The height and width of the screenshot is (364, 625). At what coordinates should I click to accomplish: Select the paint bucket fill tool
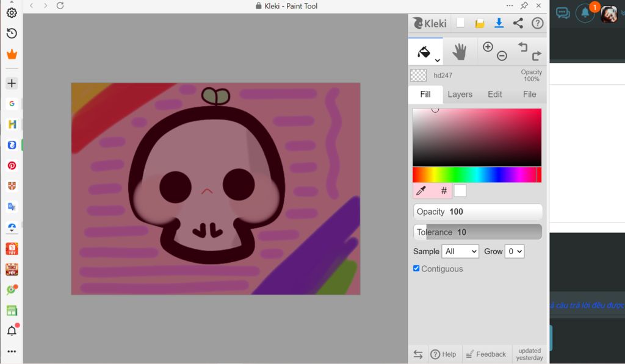[x=424, y=52]
